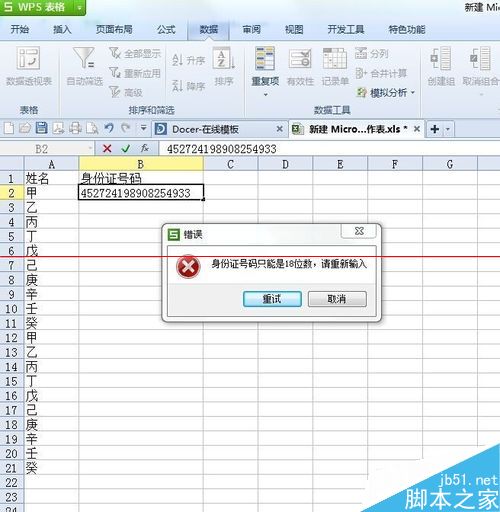Open the PivotTable (数据透视表) tool

(x=29, y=66)
